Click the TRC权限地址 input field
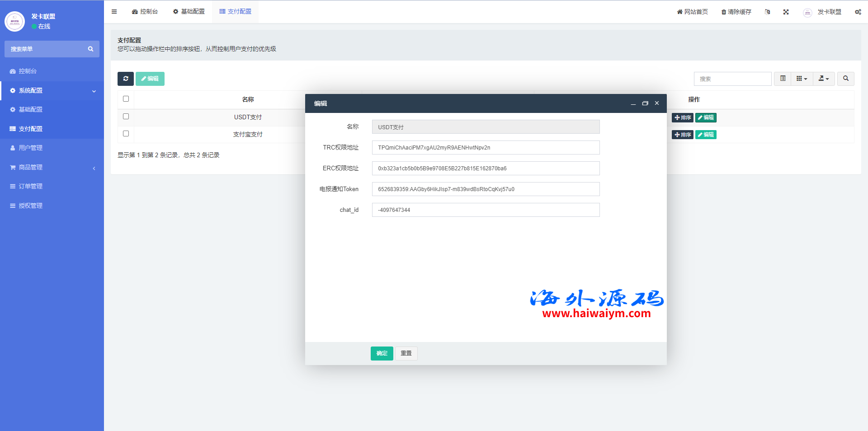Screen dimensions: 868x431 coord(486,148)
